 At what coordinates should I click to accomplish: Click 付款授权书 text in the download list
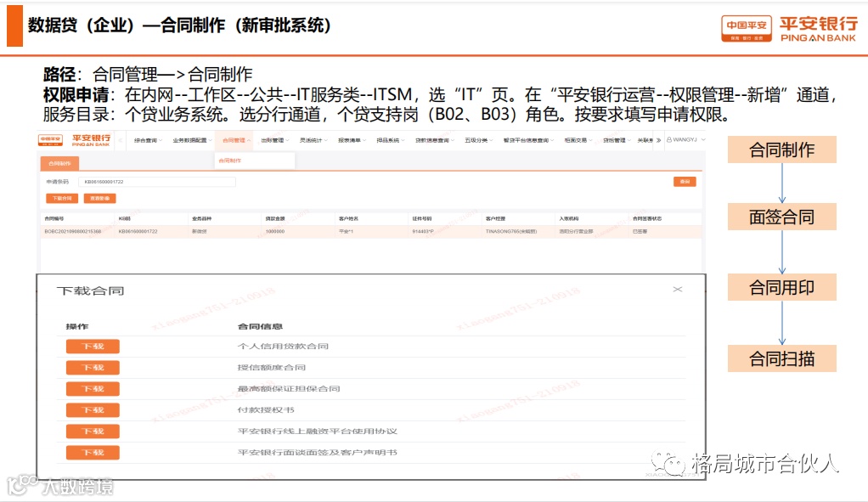(266, 410)
